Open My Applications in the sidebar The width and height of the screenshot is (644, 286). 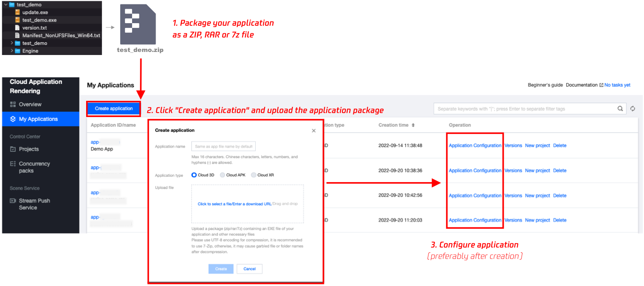click(38, 119)
